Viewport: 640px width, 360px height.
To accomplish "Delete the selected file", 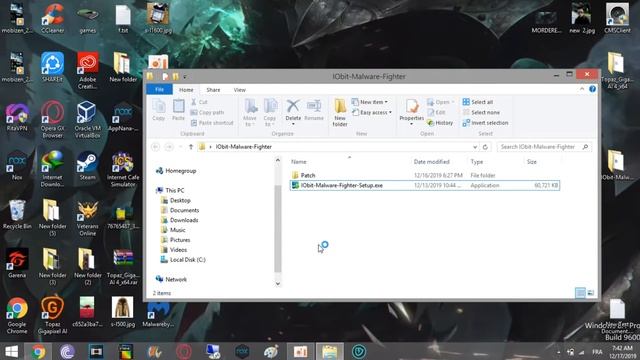I will tap(293, 112).
